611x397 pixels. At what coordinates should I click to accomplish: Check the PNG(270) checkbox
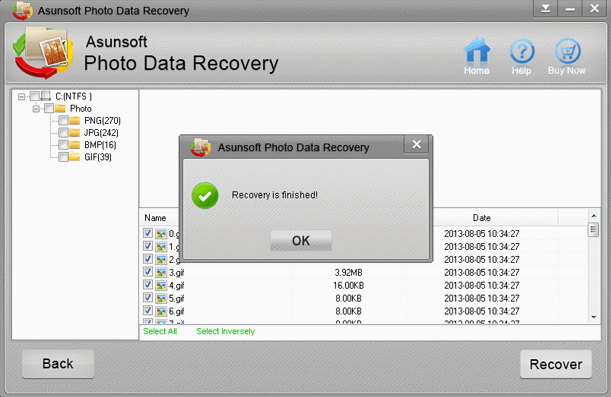[63, 120]
